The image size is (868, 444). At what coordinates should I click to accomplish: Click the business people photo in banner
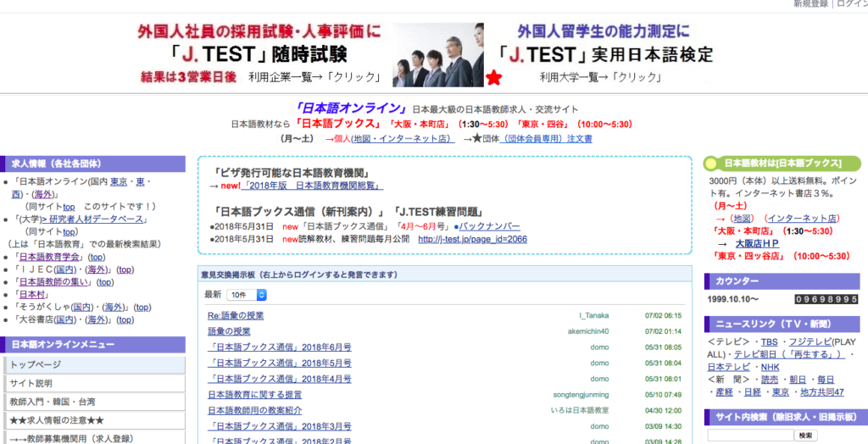(437, 54)
